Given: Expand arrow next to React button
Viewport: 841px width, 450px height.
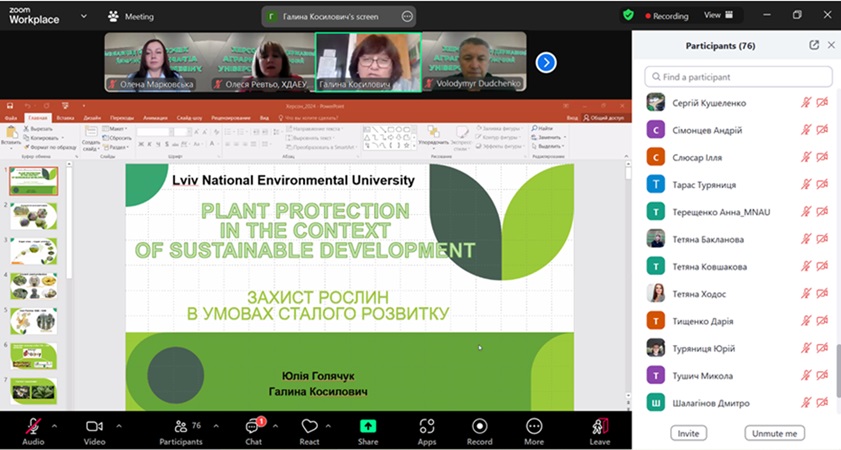Looking at the screenshot, I should coord(328,426).
